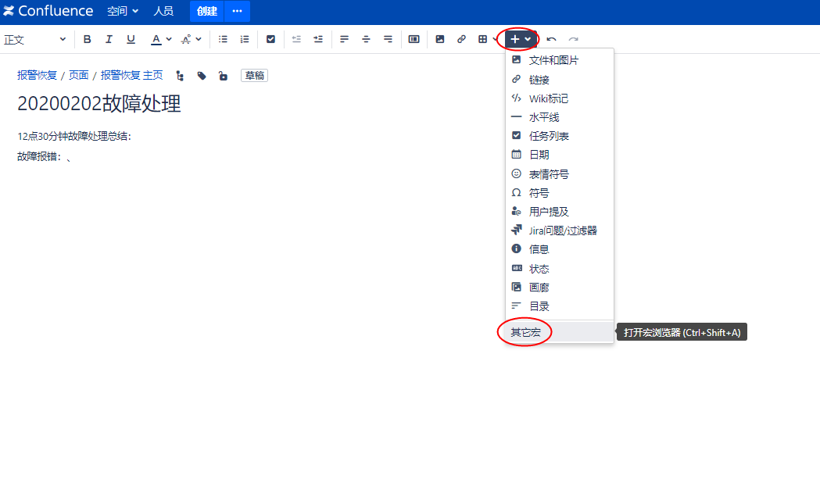820x504 pixels.
Task: Insert a bullet list
Action: [223, 39]
